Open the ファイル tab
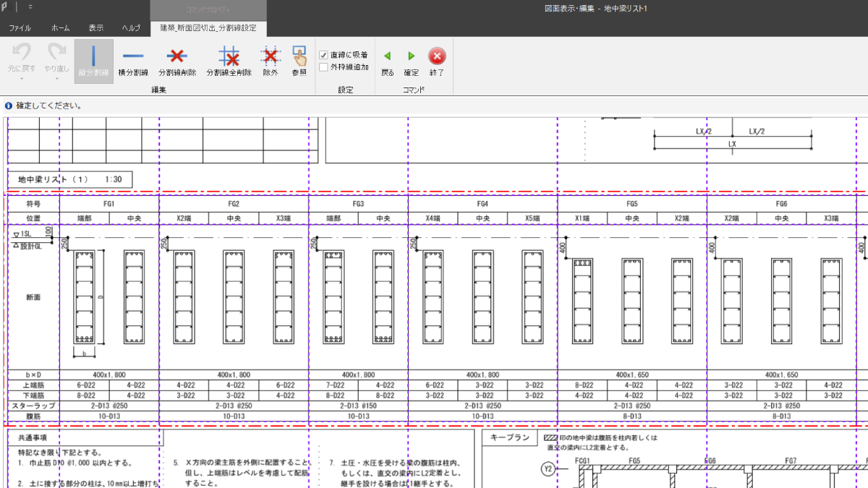Viewport: 868px width, 488px height. coord(20,27)
